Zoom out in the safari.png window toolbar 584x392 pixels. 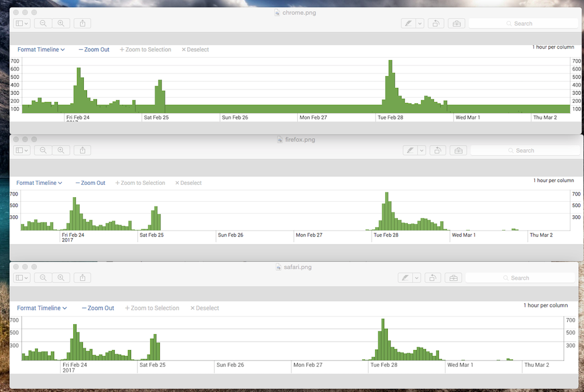43,278
